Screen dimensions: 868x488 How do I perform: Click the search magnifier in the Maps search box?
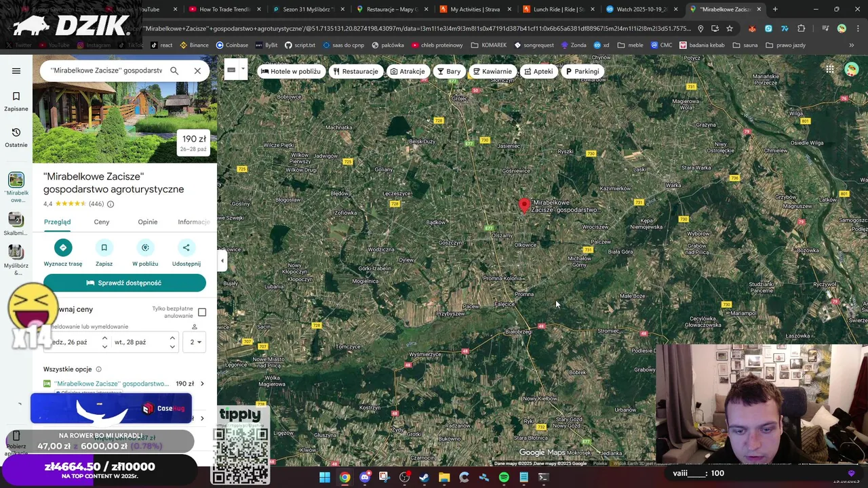coord(174,70)
